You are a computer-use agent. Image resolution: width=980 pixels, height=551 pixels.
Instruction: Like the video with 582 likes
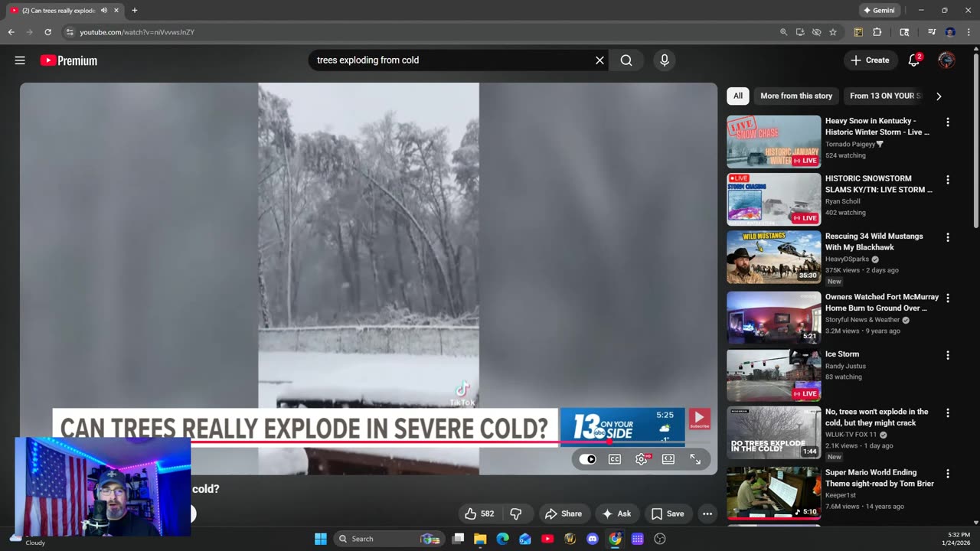(x=479, y=514)
